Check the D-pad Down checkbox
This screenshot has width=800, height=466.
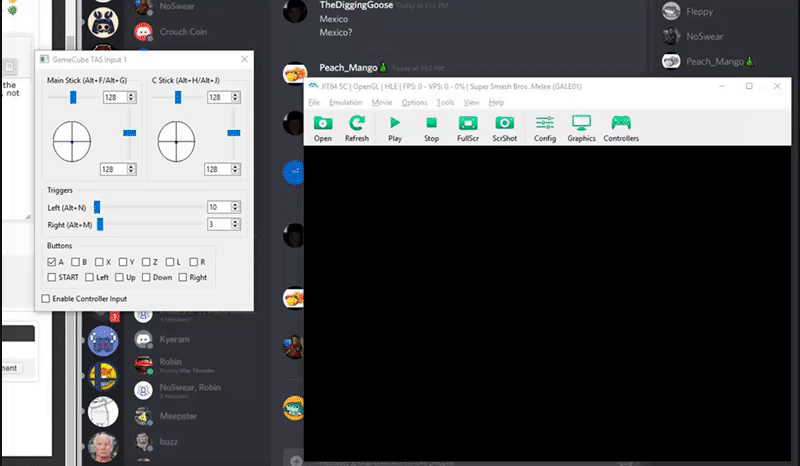click(x=146, y=277)
